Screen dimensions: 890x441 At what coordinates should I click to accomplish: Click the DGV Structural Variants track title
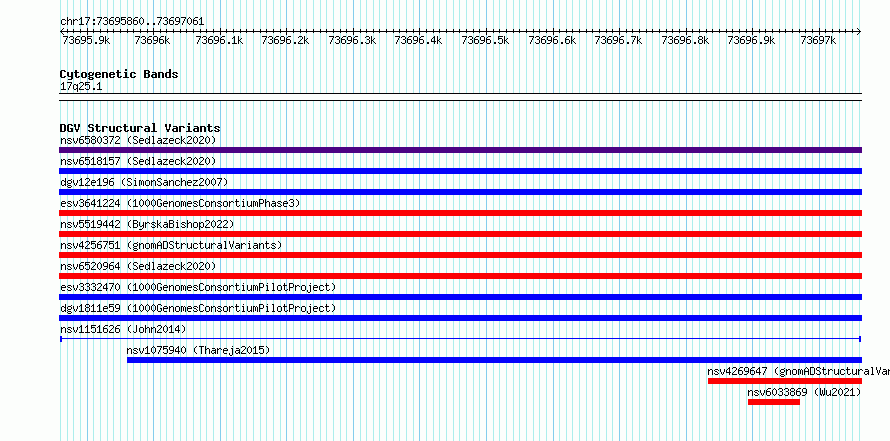click(x=140, y=128)
